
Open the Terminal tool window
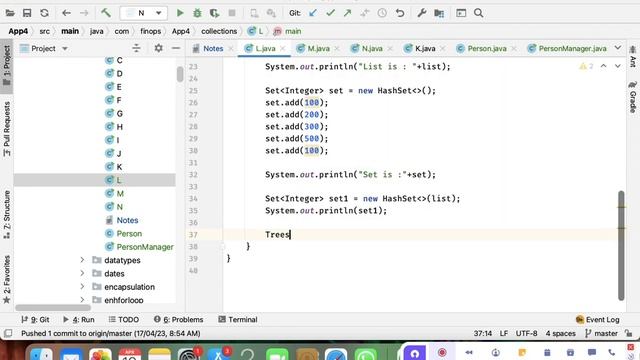pyautogui.click(x=238, y=320)
